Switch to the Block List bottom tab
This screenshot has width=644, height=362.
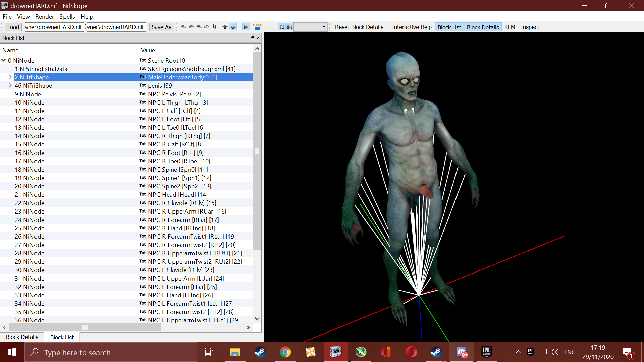[x=62, y=337]
